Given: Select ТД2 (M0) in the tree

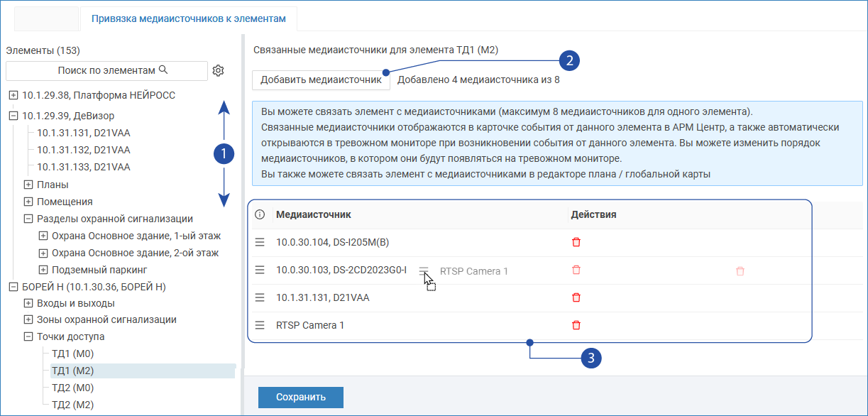Looking at the screenshot, I should click(x=72, y=388).
